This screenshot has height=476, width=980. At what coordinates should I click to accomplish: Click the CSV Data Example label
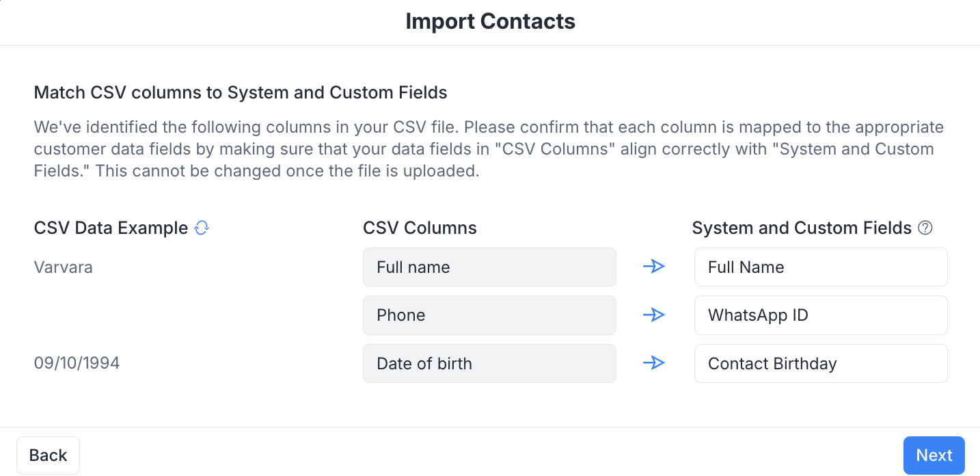point(111,228)
